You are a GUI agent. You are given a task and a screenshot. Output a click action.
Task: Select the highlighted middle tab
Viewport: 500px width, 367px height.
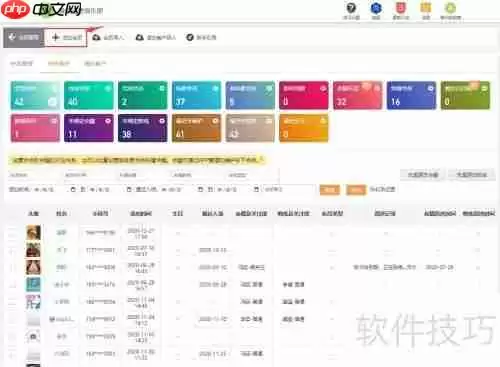pos(59,63)
